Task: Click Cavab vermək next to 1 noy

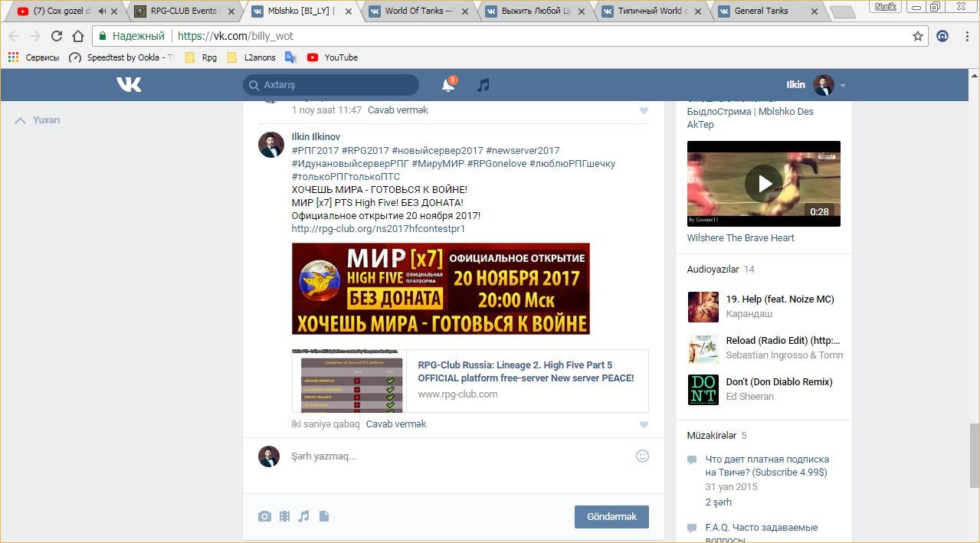Action: (398, 110)
